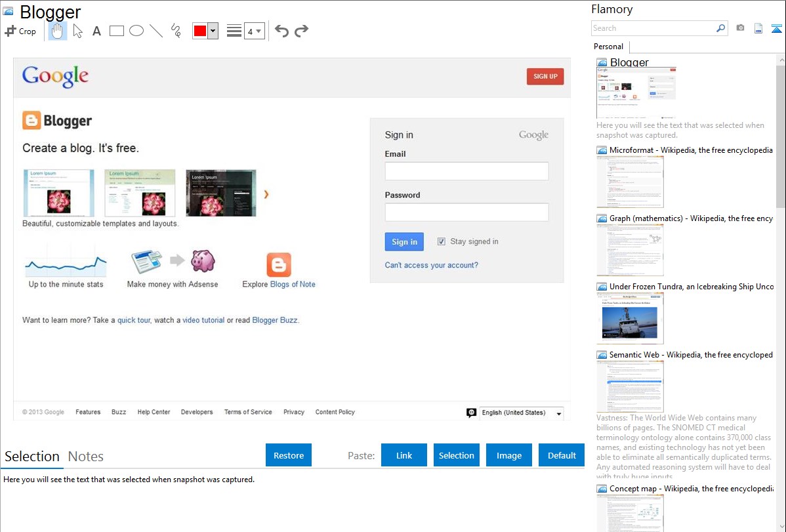Click the Password input field
Screen dimensions: 786x532
point(466,213)
